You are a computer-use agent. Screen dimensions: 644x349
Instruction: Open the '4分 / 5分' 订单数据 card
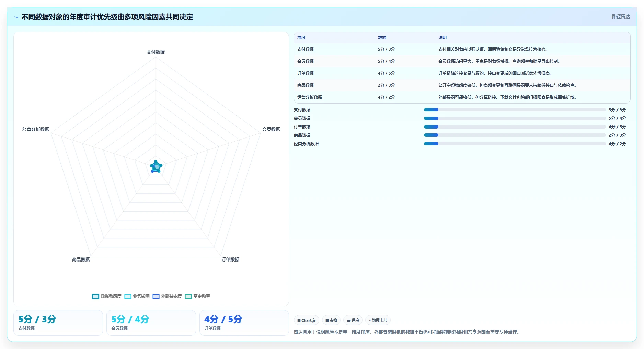[244, 323]
